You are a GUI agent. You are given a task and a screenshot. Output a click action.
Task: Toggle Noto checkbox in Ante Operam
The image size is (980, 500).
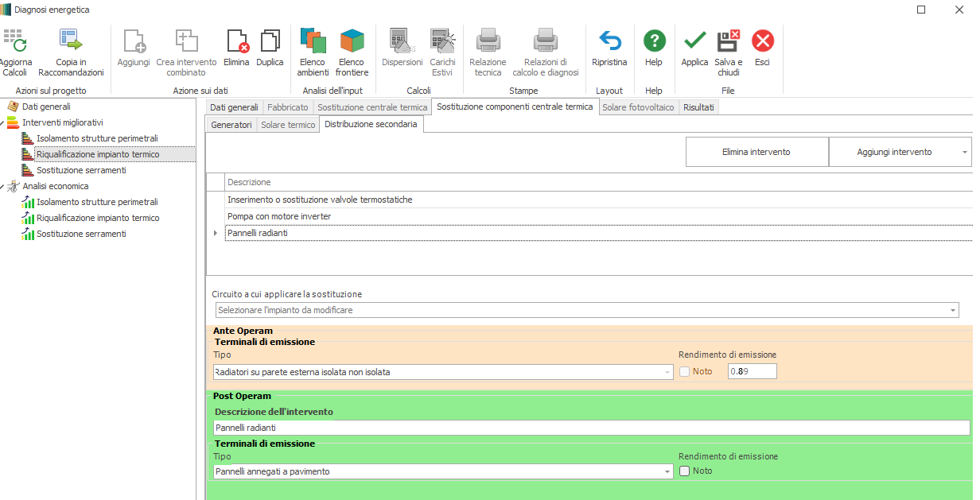point(684,371)
